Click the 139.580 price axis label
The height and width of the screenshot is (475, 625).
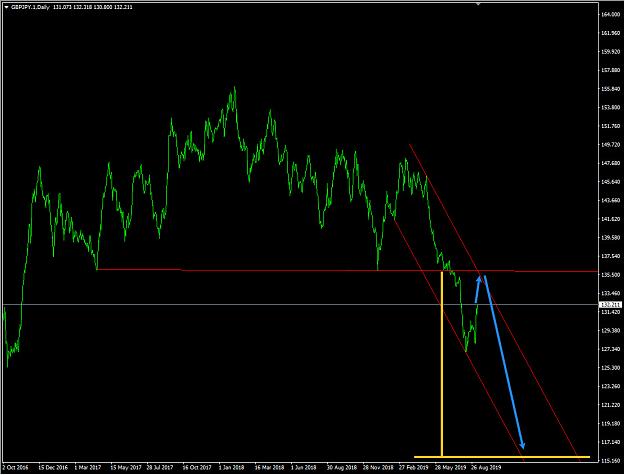click(x=610, y=238)
